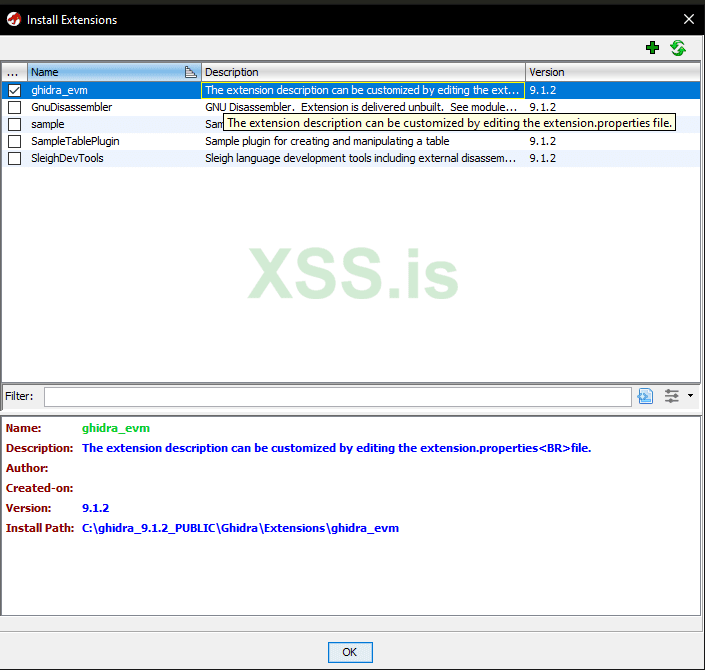
Task: Click the Sleigh language development tools description
Action: coord(361,159)
